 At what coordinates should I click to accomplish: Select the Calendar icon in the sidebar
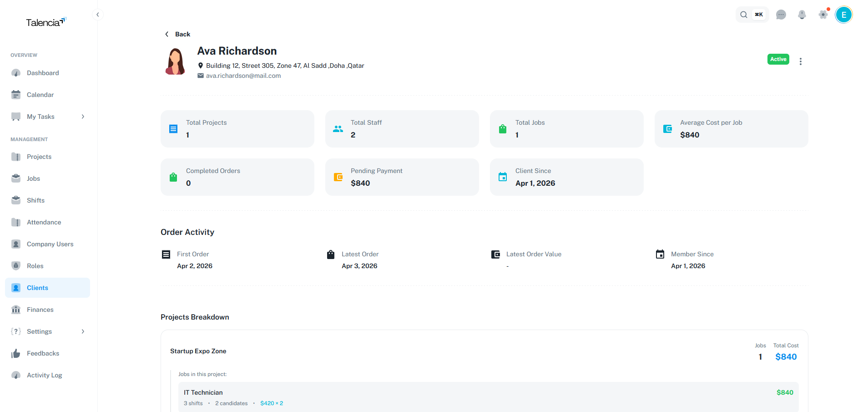click(15, 94)
